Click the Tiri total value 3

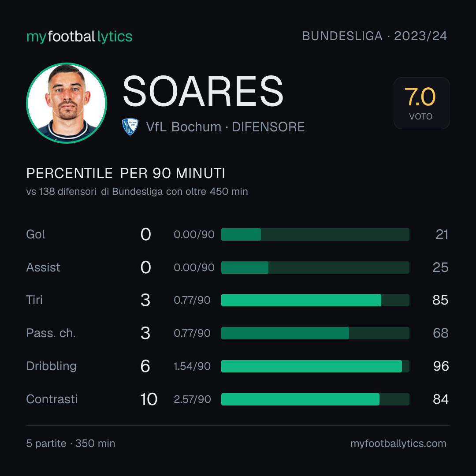145,300
